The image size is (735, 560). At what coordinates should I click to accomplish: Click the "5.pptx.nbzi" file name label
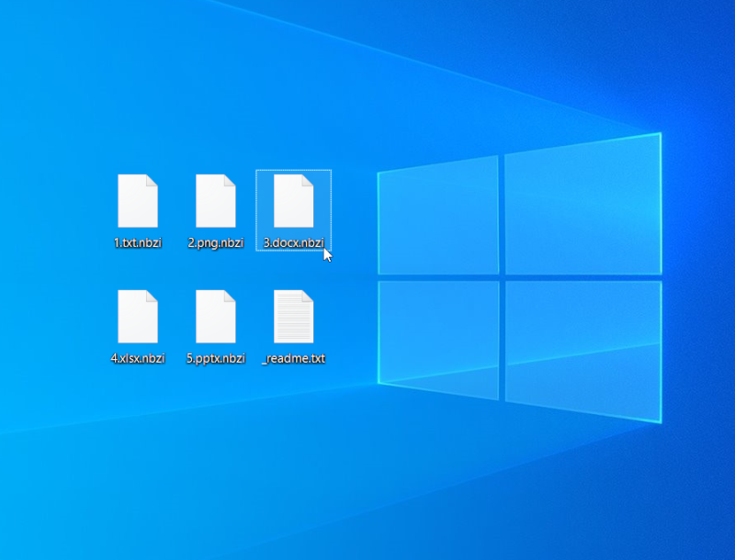tap(216, 358)
